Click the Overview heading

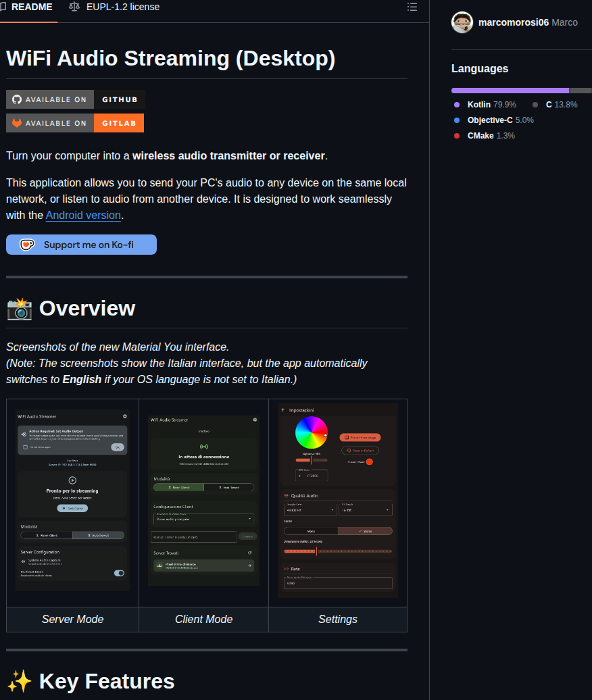(87, 309)
